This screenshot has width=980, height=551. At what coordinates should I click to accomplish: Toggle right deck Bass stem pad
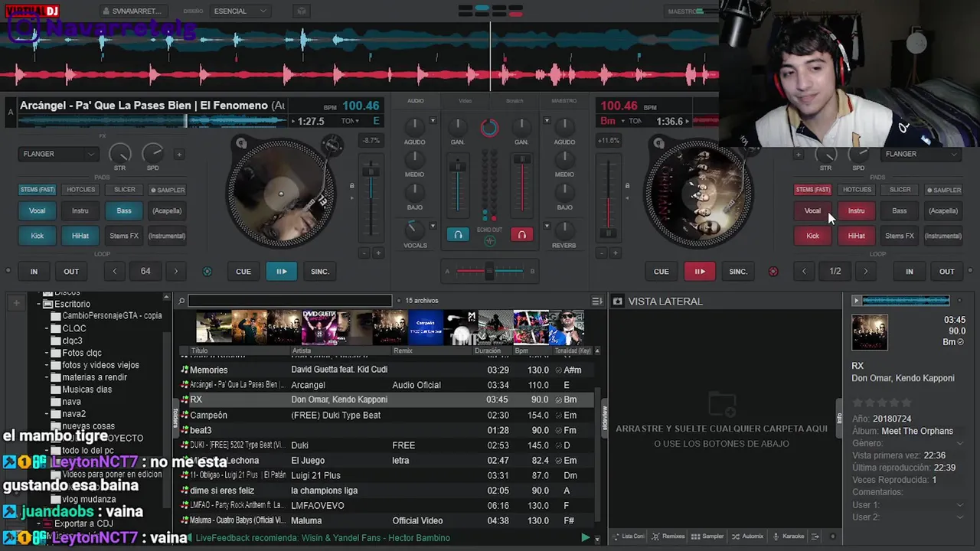[900, 210]
